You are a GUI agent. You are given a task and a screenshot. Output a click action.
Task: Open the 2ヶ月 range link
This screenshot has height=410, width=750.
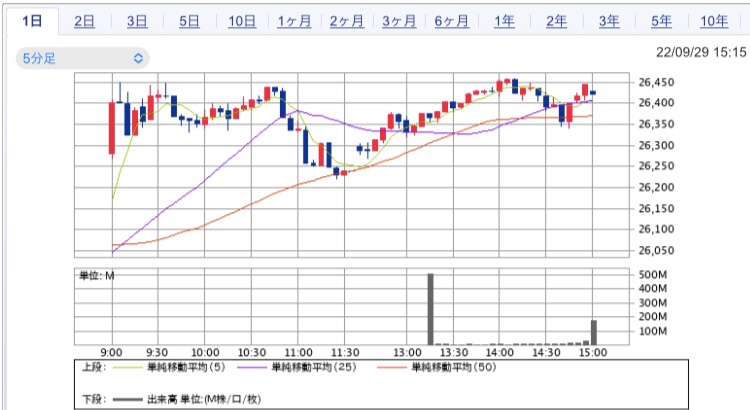[x=346, y=21]
